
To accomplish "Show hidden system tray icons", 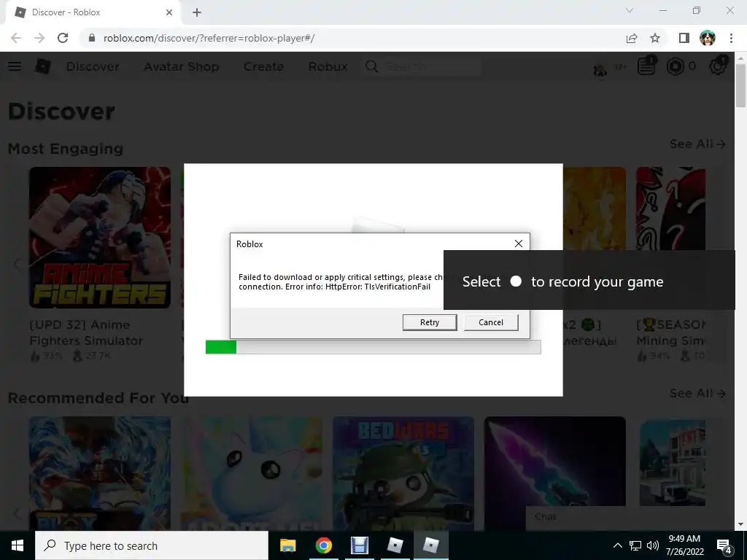I will pos(617,545).
